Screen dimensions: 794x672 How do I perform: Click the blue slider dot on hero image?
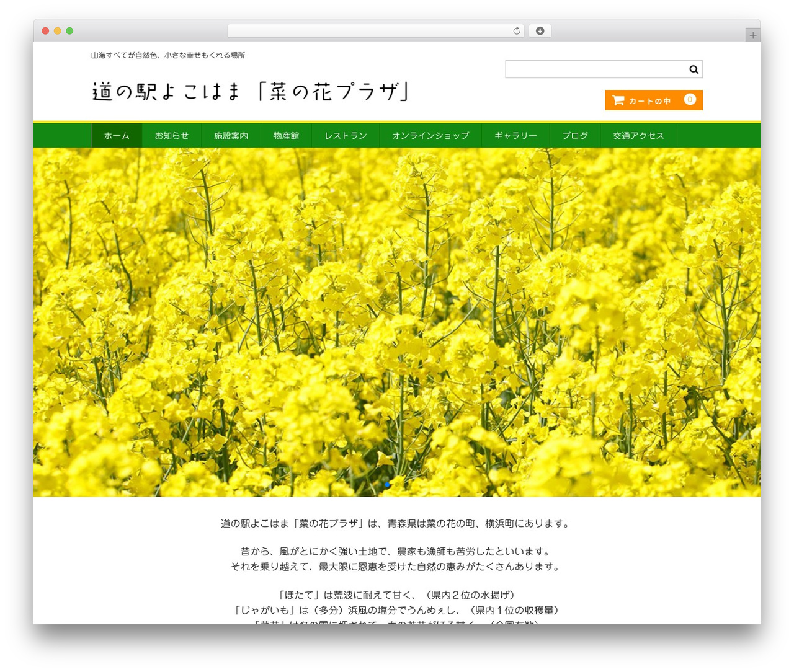(387, 485)
